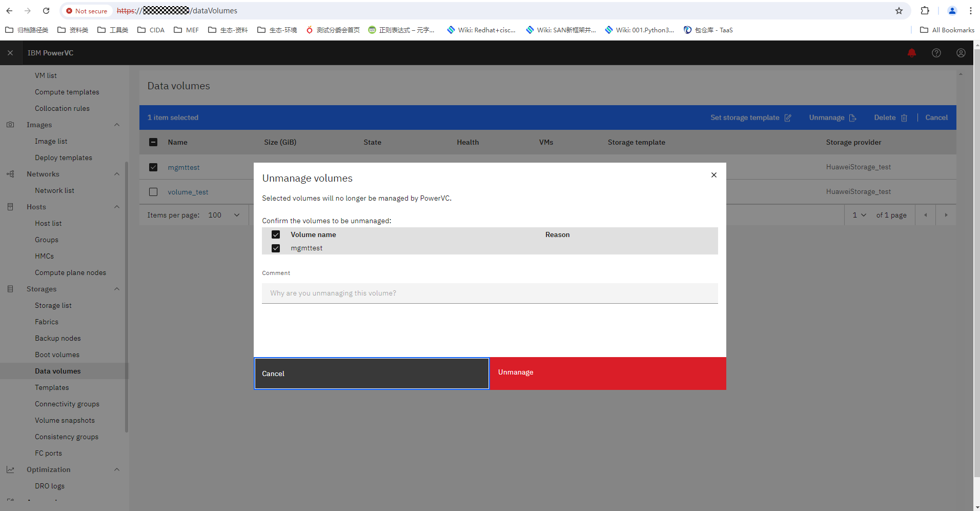Screen dimensions: 980x511
Task: Click the Optimization chart icon in sidebar
Action: pyautogui.click(x=10, y=469)
